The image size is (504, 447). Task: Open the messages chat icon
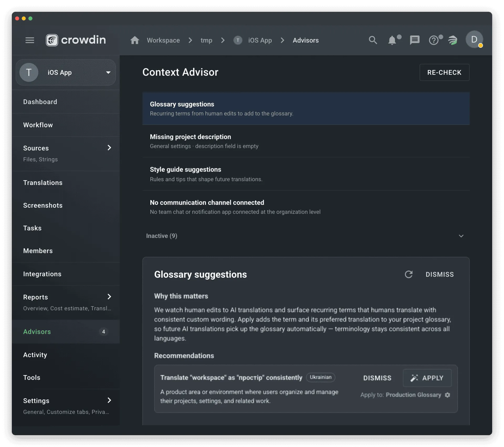click(x=414, y=40)
